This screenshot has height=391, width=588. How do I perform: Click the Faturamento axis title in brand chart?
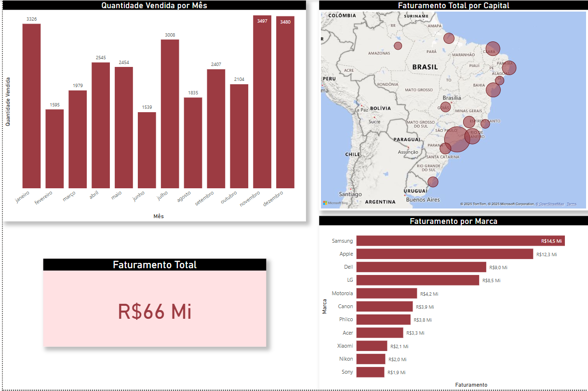pyautogui.click(x=471, y=385)
